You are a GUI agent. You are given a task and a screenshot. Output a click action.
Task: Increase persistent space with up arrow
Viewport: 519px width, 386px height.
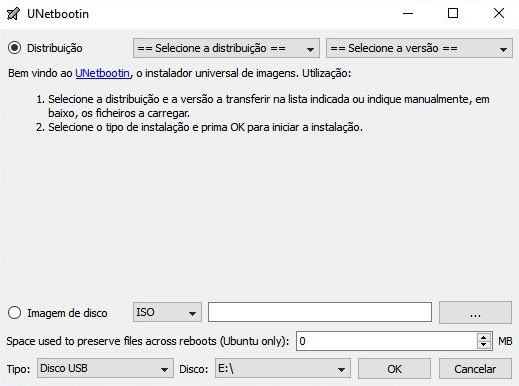484,337
